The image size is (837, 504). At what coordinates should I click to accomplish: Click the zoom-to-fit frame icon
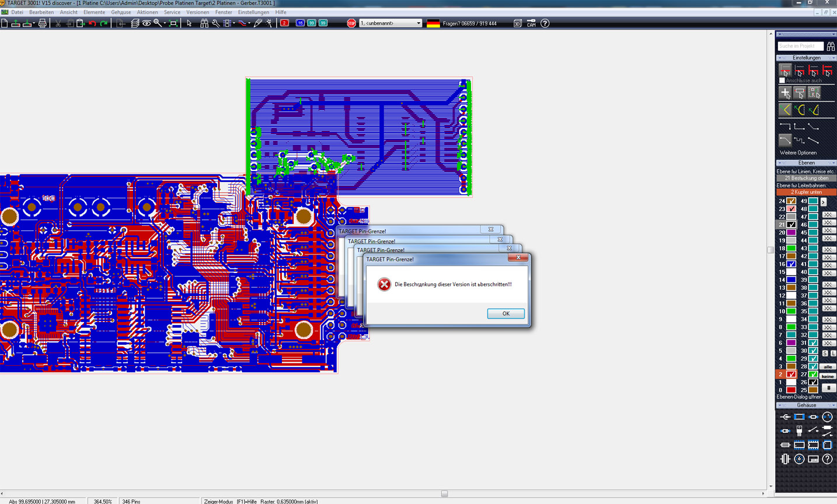pyautogui.click(x=173, y=23)
